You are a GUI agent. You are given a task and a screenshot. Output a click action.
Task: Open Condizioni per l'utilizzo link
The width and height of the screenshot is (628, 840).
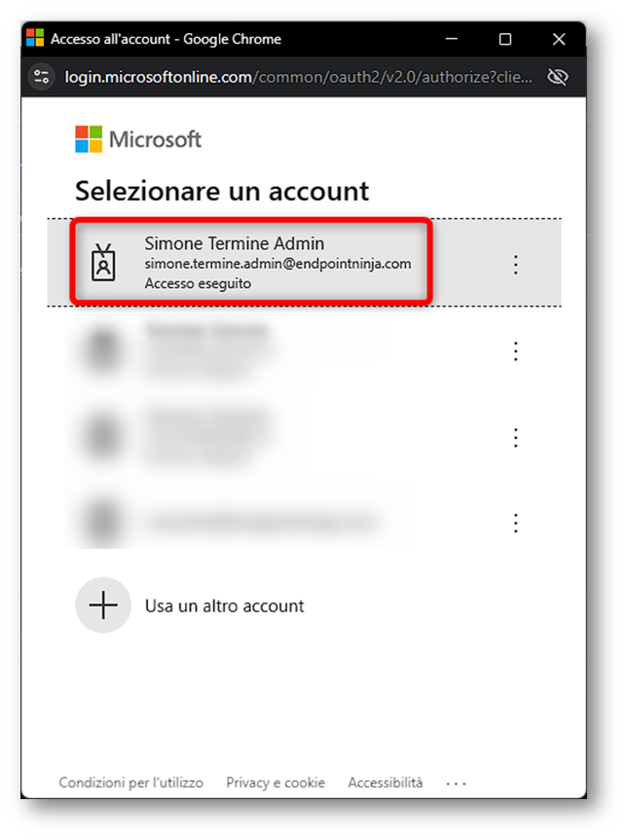coord(130,783)
